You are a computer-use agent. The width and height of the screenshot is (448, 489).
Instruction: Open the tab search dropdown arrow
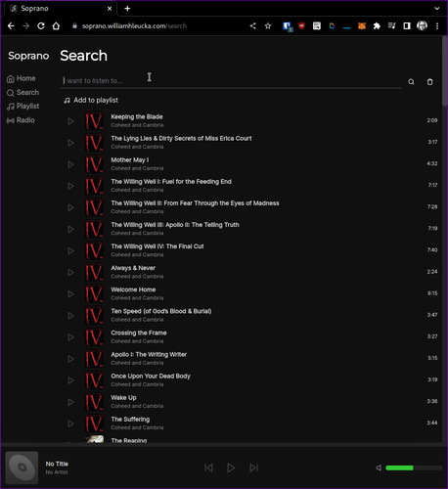(437, 9)
